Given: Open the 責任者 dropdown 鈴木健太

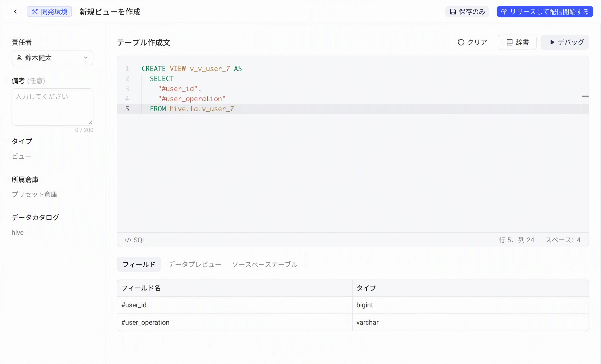Looking at the screenshot, I should click(52, 57).
